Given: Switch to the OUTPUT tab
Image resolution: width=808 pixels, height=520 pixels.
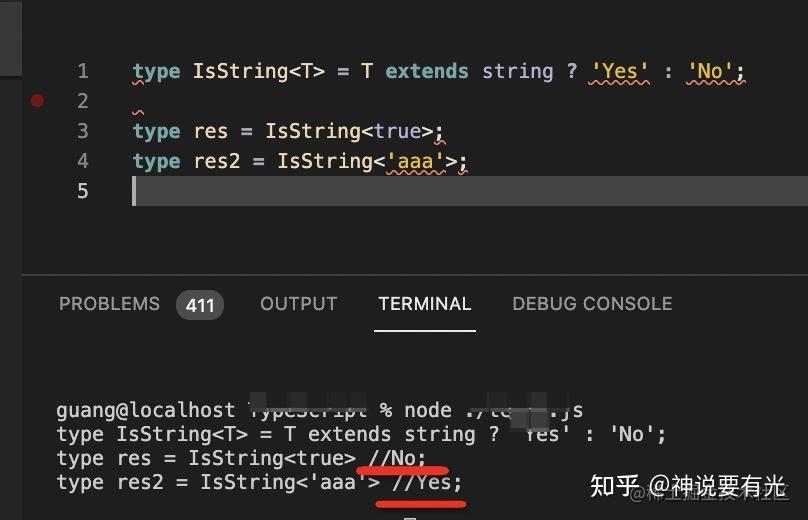Looking at the screenshot, I should coord(298,304).
